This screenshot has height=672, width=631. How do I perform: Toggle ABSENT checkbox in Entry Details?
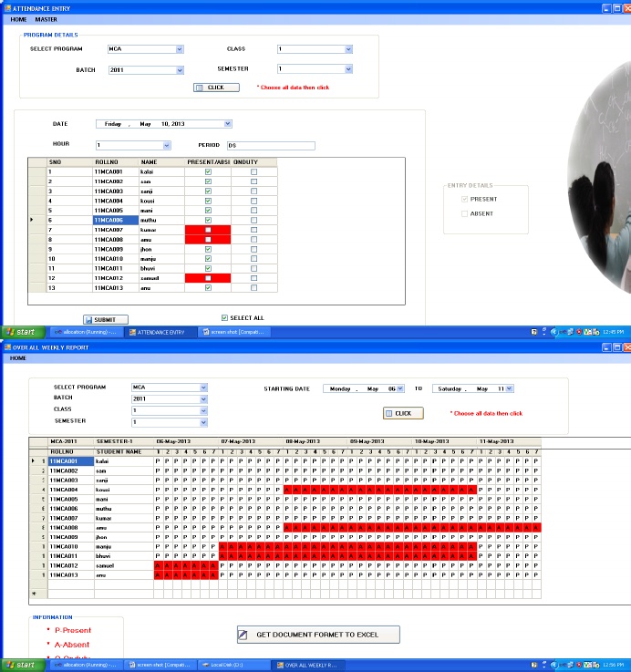pyautogui.click(x=464, y=213)
